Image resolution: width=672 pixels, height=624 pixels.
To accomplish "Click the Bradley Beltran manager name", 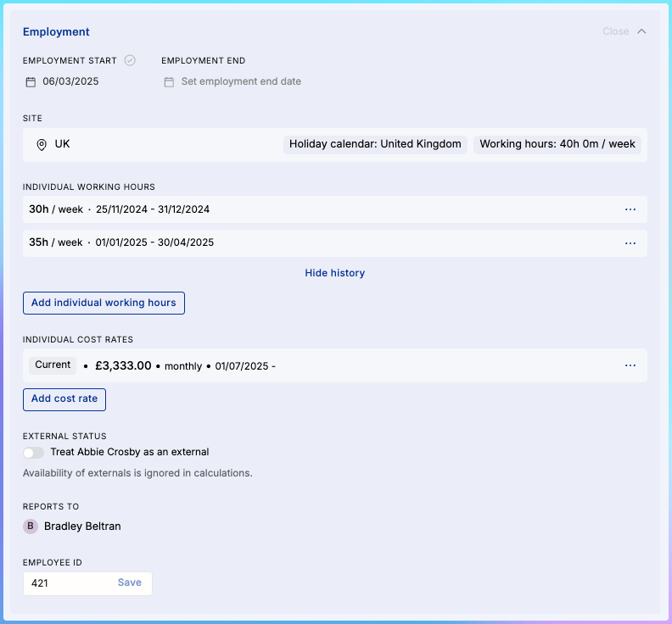I will 82,526.
